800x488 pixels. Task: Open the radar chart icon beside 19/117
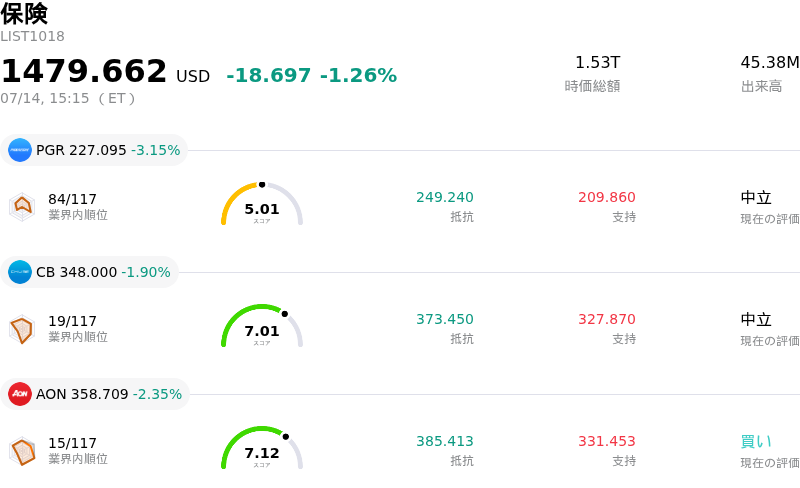[22, 329]
